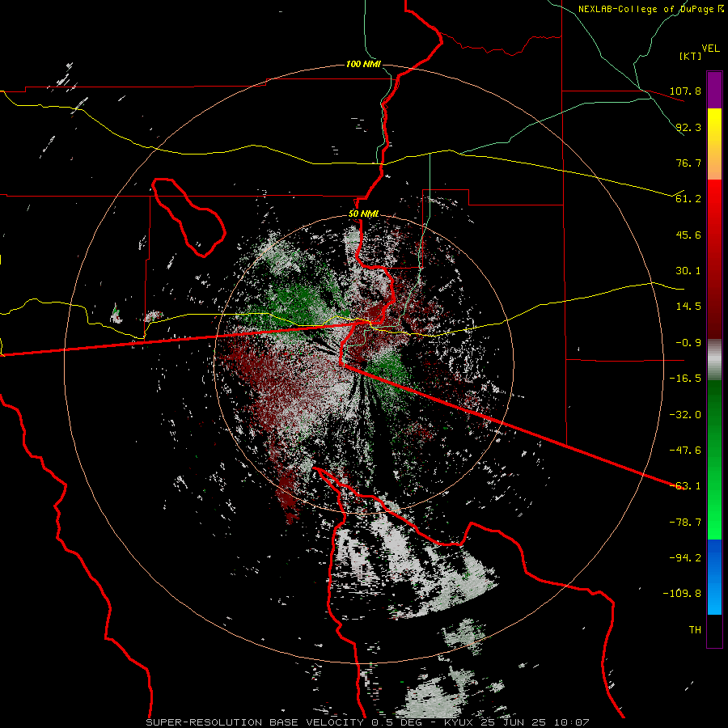Select the -94.2 scale value
The image size is (728, 728).
pos(685,558)
